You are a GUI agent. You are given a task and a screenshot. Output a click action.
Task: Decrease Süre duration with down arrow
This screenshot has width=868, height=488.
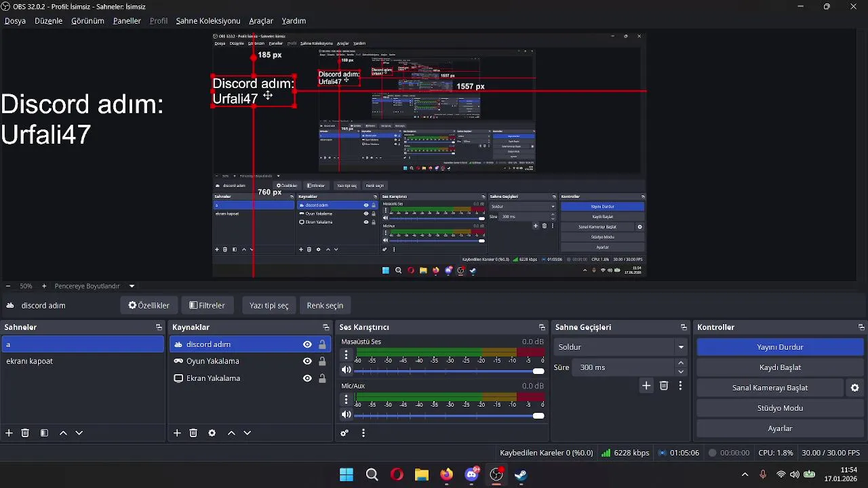(681, 371)
